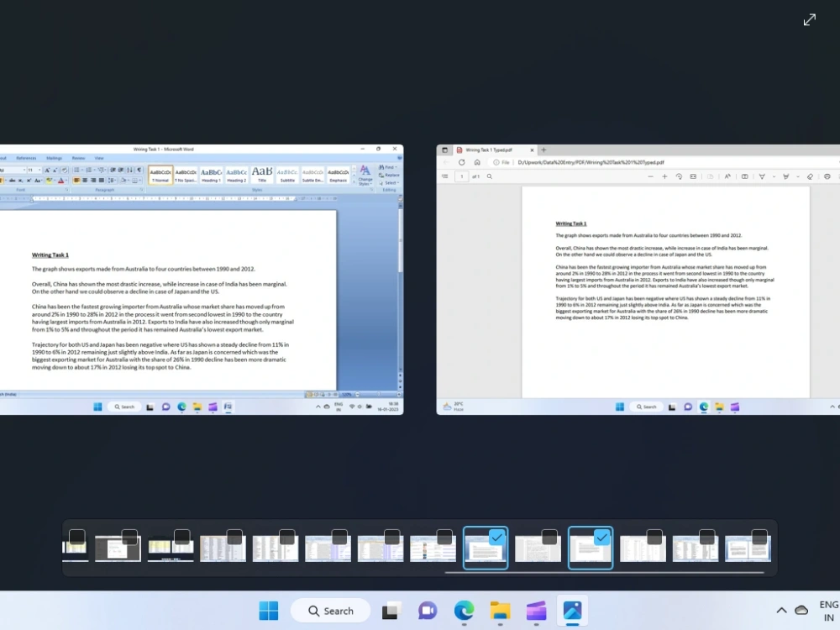Click the Grow Font icon in Word screenshot
840x630 pixels.
[47, 170]
